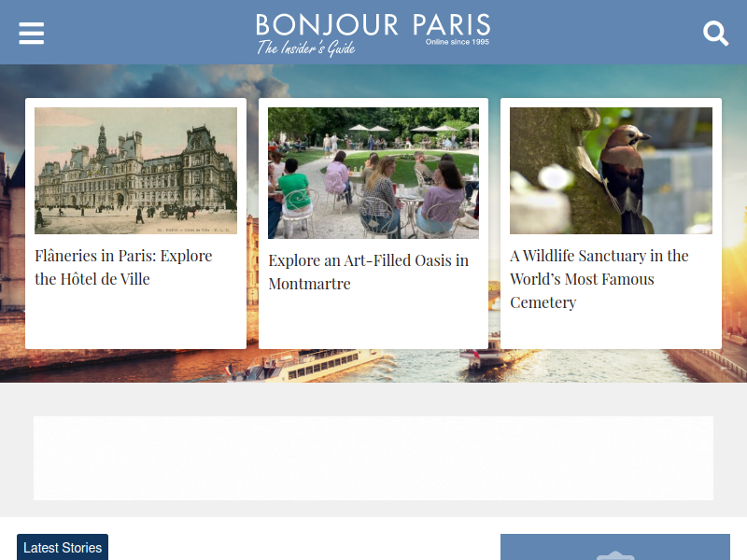The height and width of the screenshot is (560, 747).
Task: Open the Hôtel de Ville postcard image
Action: tap(135, 171)
